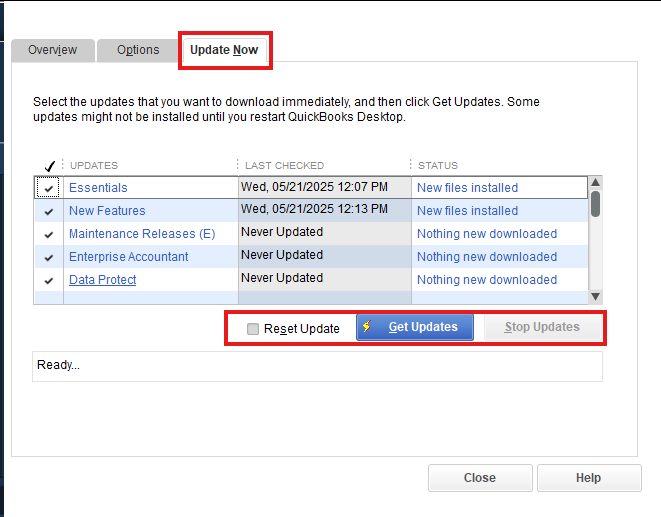Viewport: 661px width, 517px height.
Task: Click Enterprise Accountant status Nothing new downloaded
Action: [x=487, y=256]
